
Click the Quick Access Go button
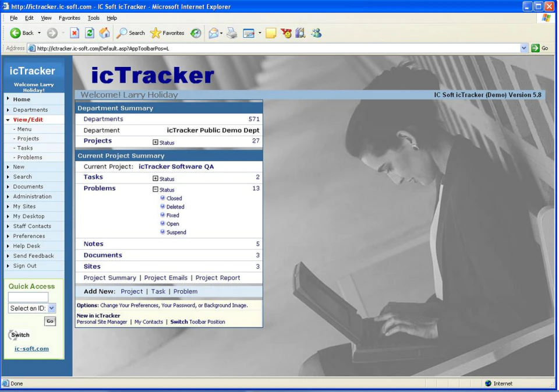(50, 321)
